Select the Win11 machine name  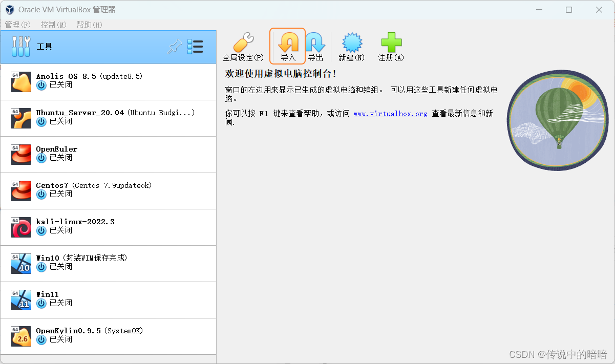click(48, 294)
